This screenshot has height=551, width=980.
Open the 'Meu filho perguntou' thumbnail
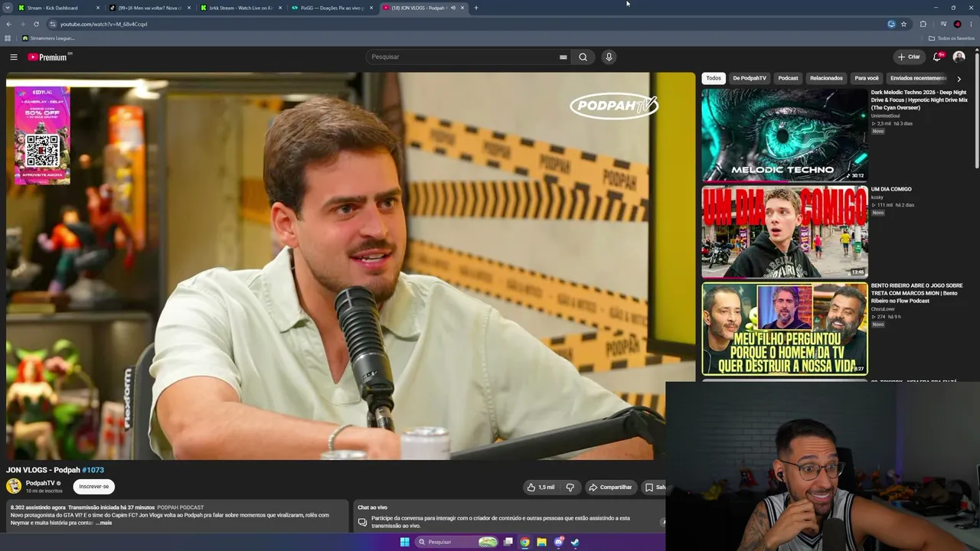[x=785, y=329]
